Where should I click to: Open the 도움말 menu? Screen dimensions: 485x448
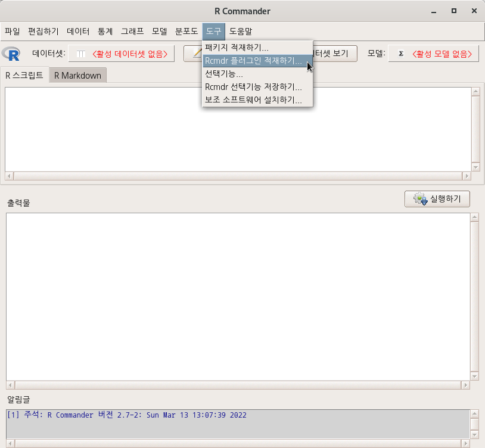coord(241,31)
